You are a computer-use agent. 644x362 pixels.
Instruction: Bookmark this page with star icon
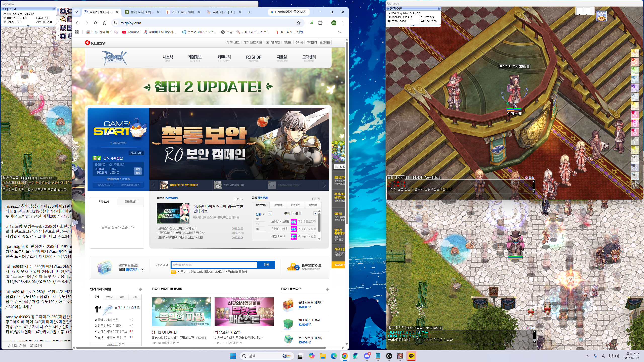click(299, 23)
